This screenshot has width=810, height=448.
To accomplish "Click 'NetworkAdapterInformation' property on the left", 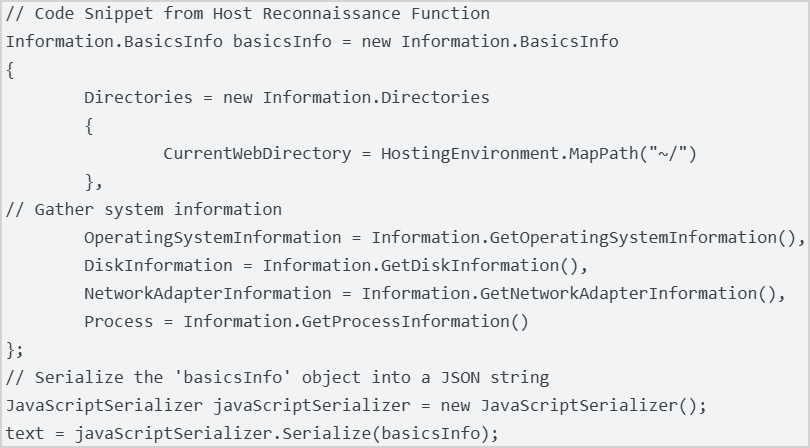I will coord(207,294).
